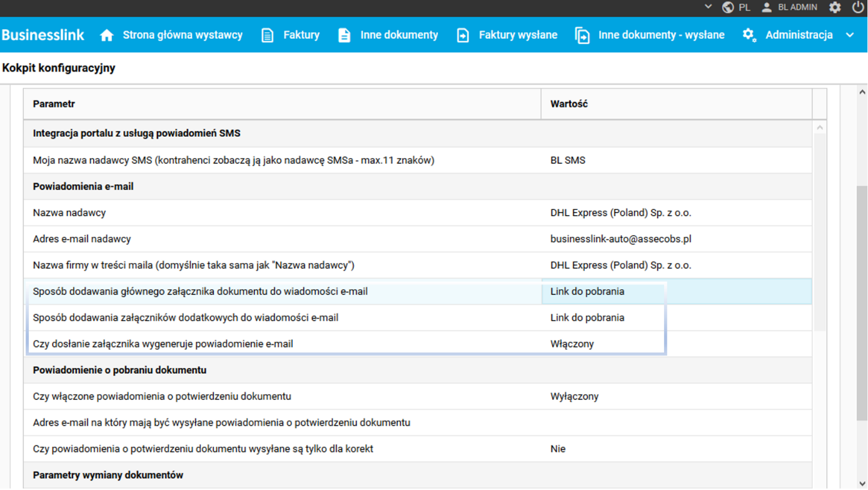Log out using the power icon
This screenshot has width=868, height=490.
[858, 7]
